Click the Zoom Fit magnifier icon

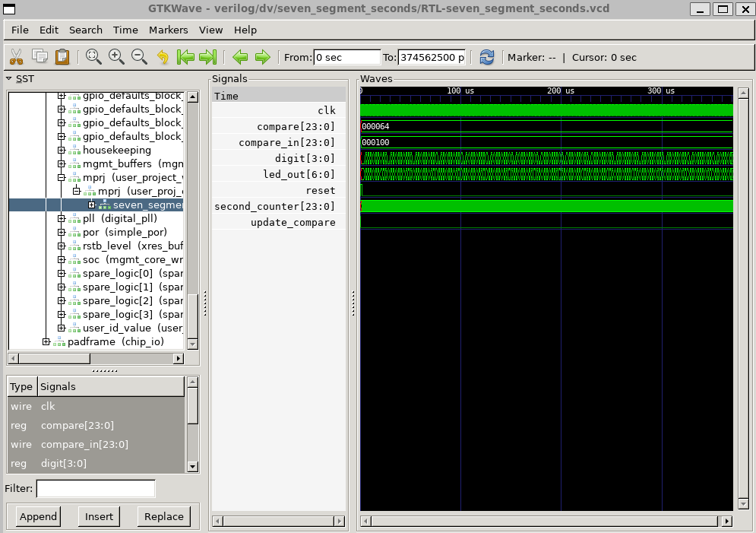click(x=93, y=57)
